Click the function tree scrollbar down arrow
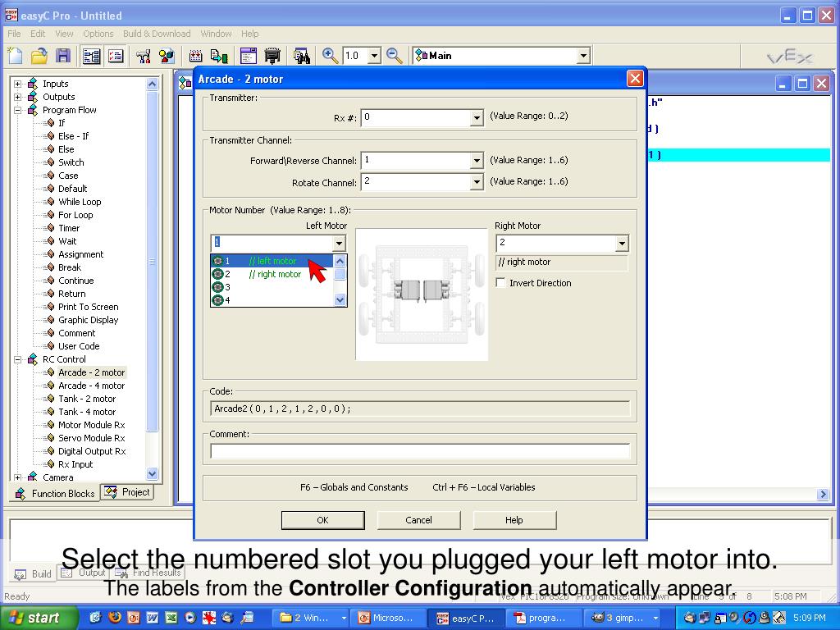Viewport: 840px width, 630px height. [x=152, y=473]
